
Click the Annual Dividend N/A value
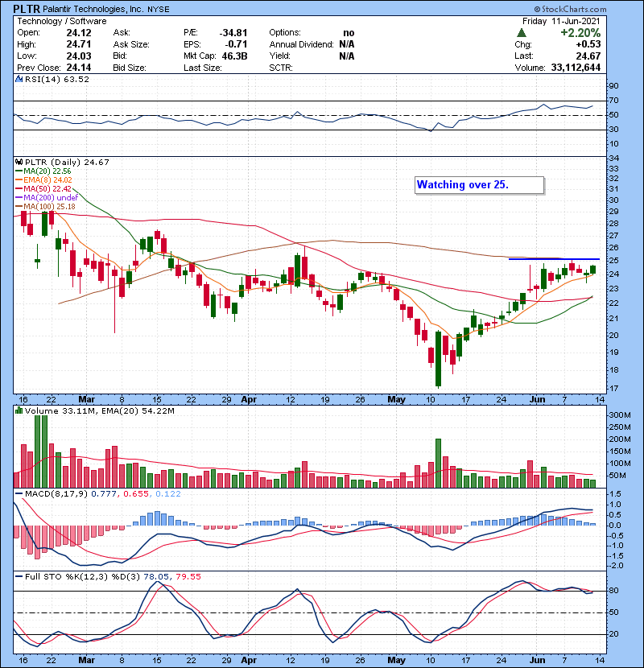tap(347, 44)
